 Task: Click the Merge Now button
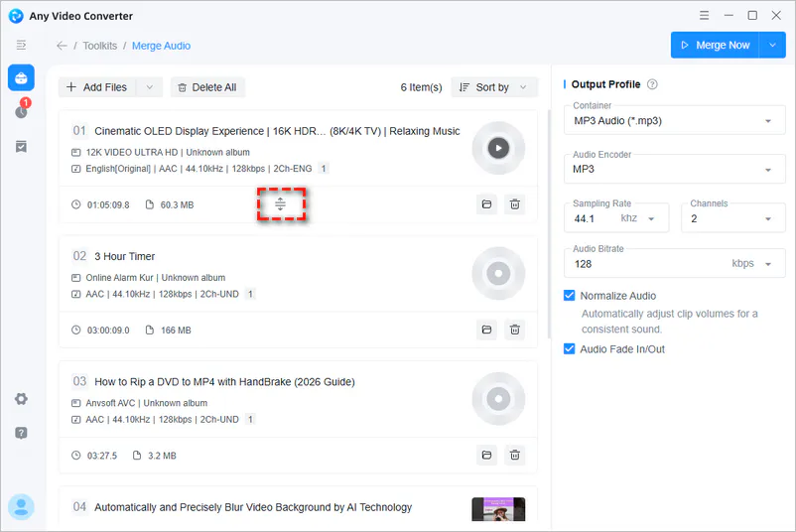[x=715, y=46]
